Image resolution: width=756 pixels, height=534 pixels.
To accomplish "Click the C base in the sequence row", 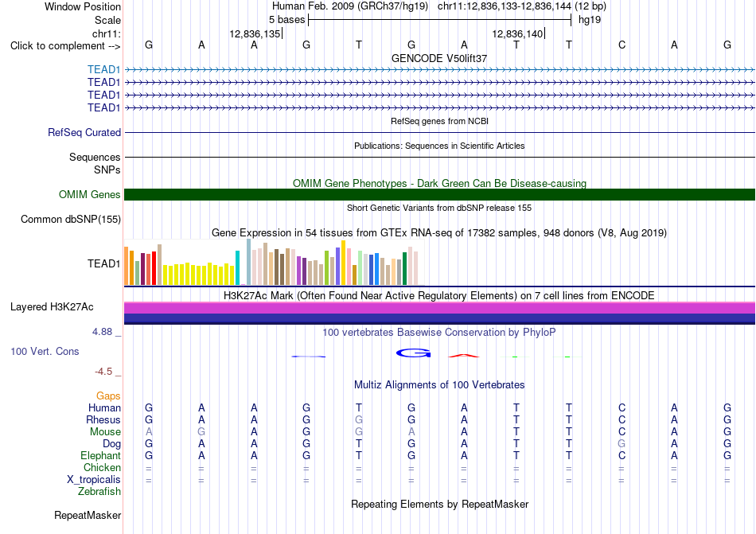I will point(622,45).
